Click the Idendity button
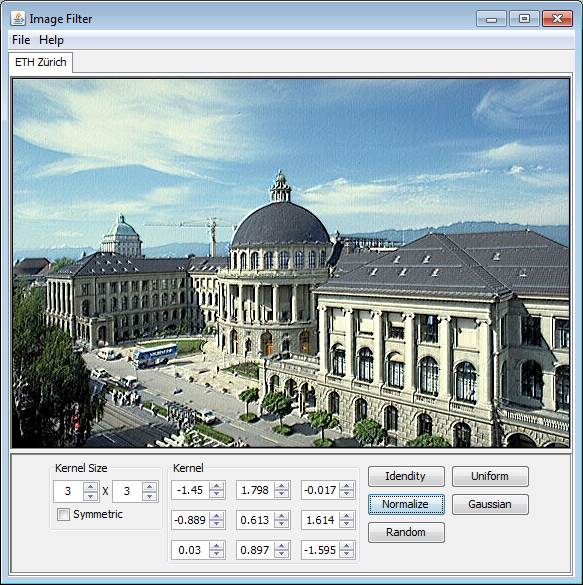Screen dimensions: 583x585 [x=406, y=476]
